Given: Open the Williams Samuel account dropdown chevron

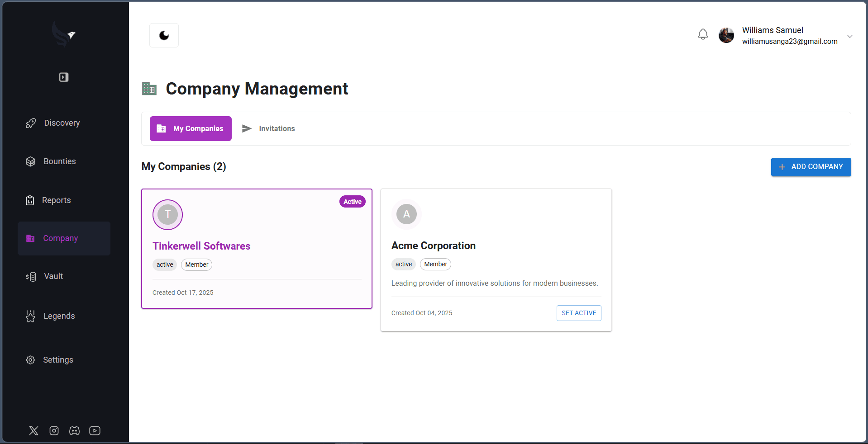Looking at the screenshot, I should pos(850,36).
